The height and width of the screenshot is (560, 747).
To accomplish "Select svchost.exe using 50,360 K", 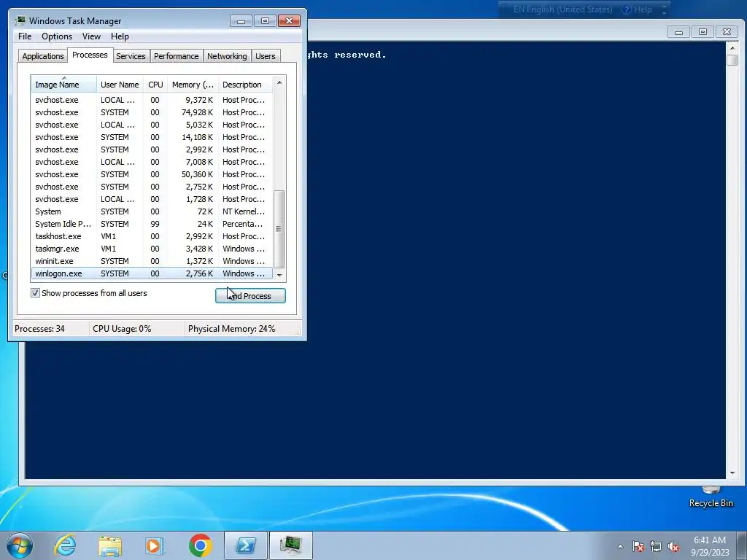I will click(152, 174).
